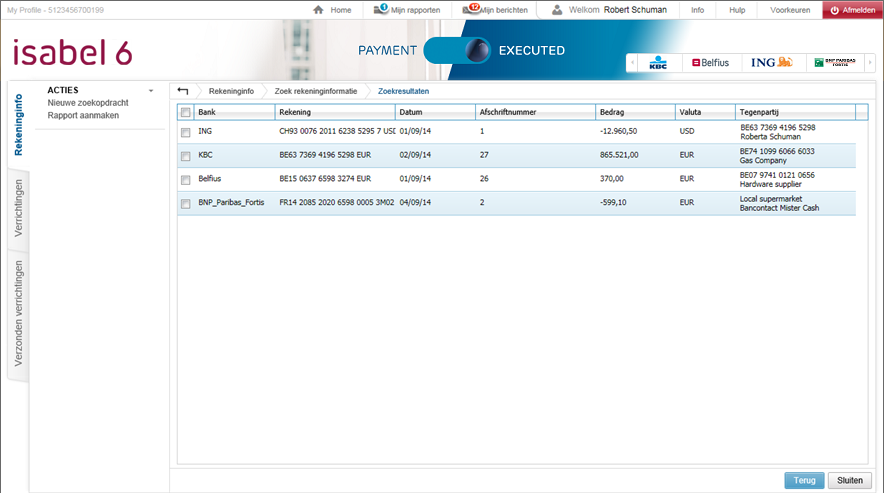Image resolution: width=884 pixels, height=493 pixels.
Task: Click the Home icon in top bar
Action: (319, 10)
